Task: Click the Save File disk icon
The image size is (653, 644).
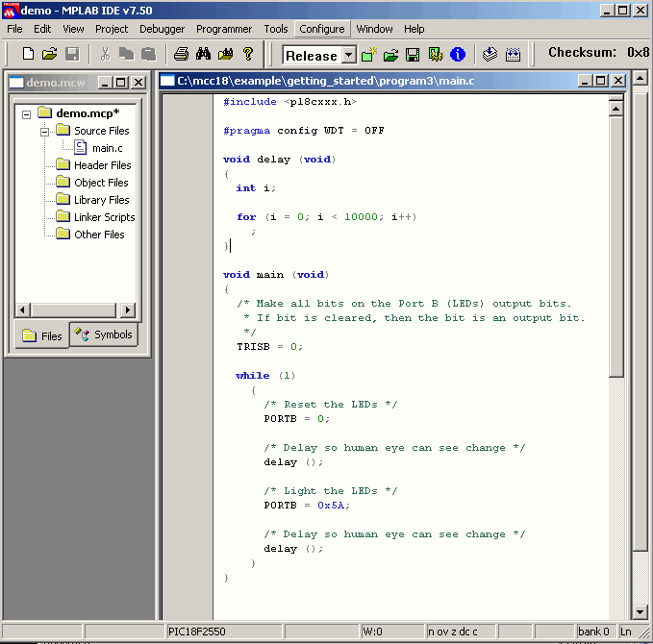Action: click(x=72, y=54)
